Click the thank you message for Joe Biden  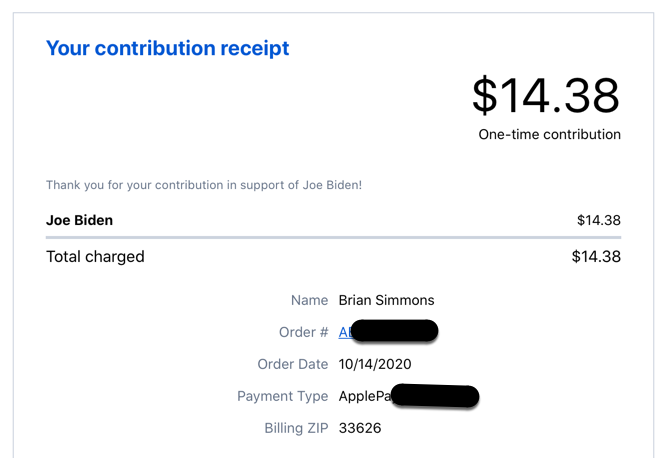(204, 185)
